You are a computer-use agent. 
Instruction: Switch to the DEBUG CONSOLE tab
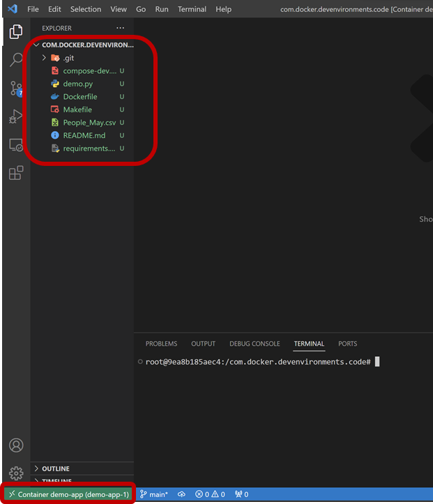click(x=255, y=344)
